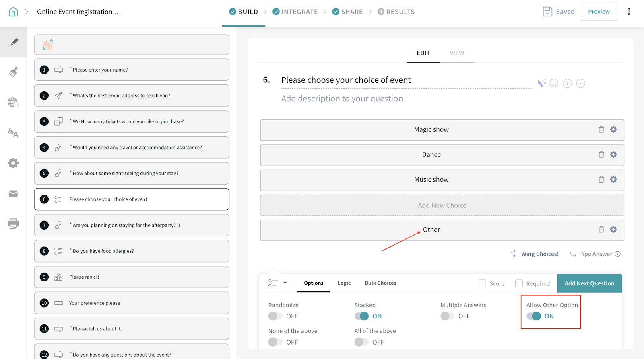This screenshot has height=359, width=644.
Task: Open the design paint brush sidebar icon
Action: pos(13,72)
